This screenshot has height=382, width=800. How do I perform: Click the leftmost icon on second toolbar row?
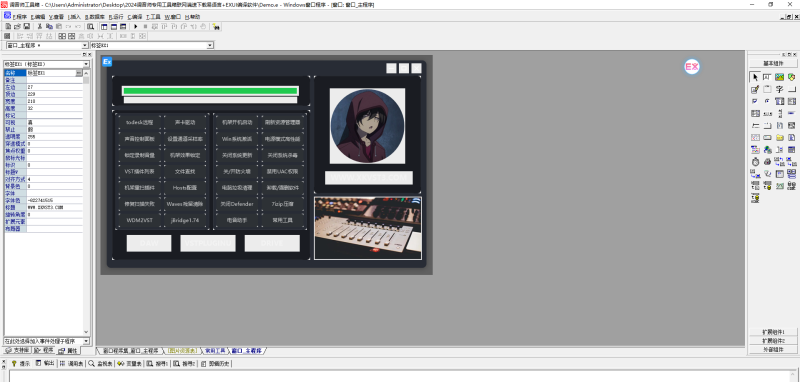[7, 36]
